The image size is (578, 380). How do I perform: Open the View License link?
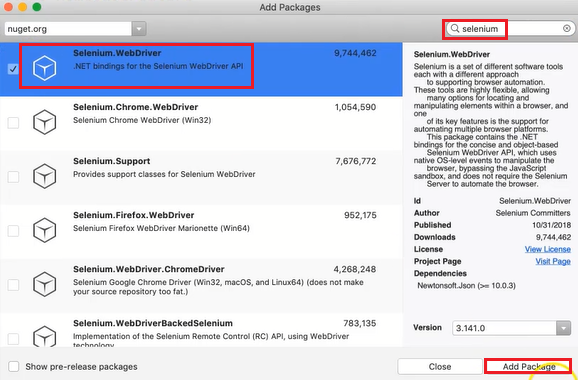547,249
